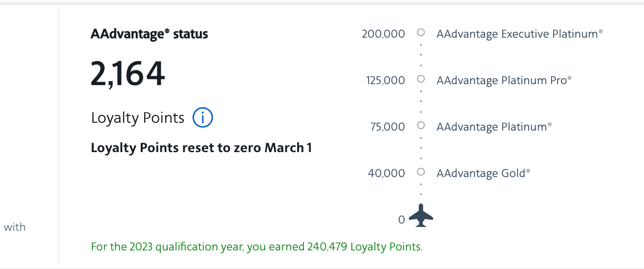
Task: Click the AAdvantage Platinum tier label
Action: (494, 127)
